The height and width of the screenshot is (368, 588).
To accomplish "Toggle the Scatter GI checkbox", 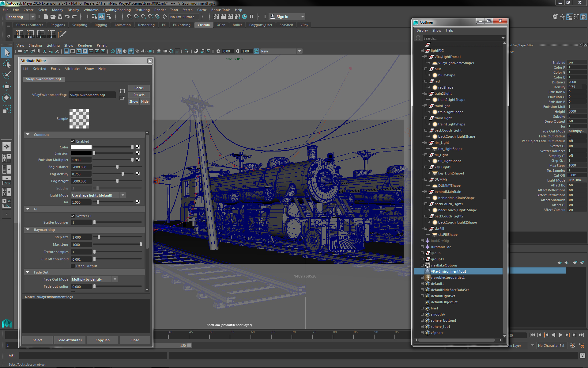I will (73, 216).
